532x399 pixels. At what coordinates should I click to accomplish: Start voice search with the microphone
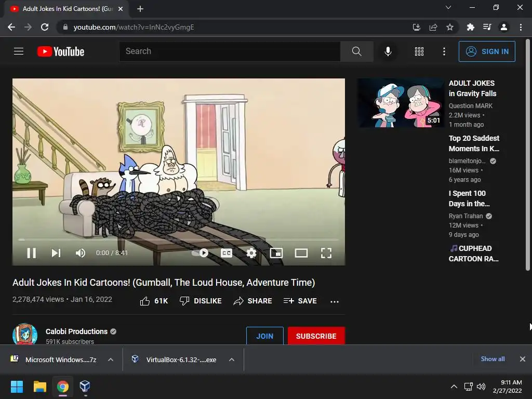388,51
